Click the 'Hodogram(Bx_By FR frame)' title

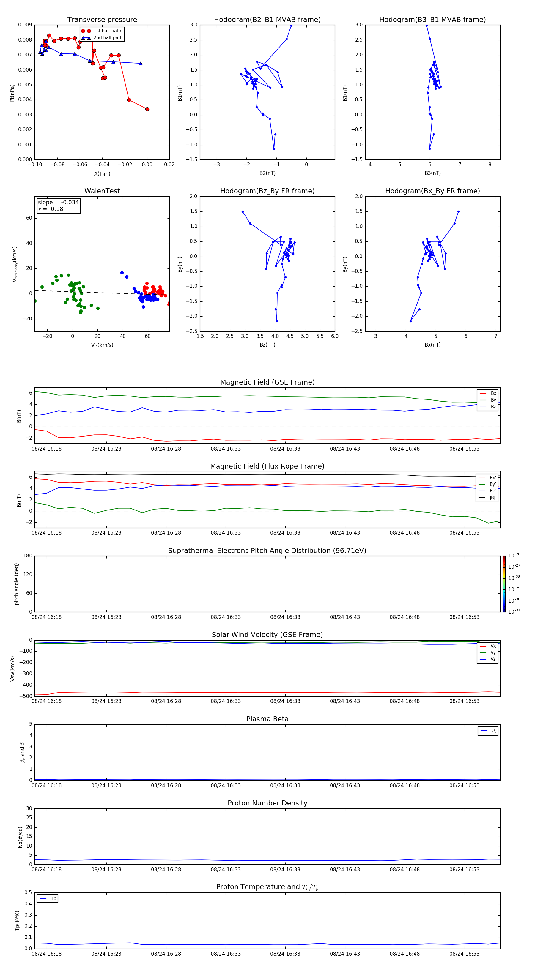pos(432,191)
